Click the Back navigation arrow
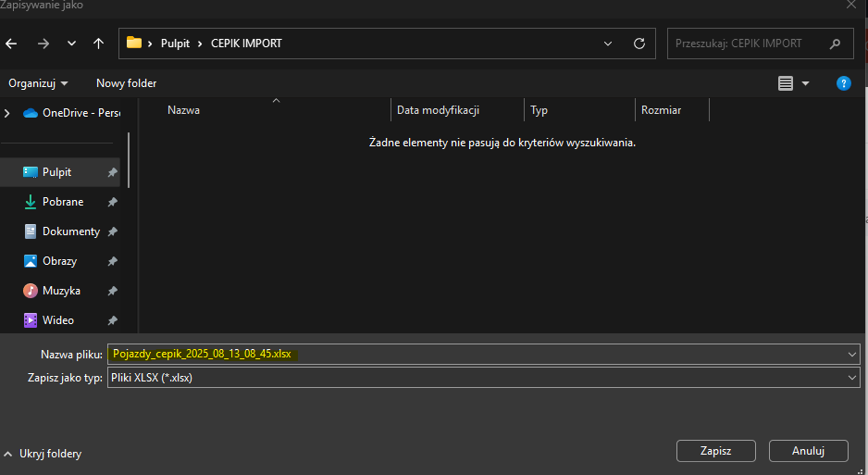The image size is (868, 475). (x=12, y=44)
